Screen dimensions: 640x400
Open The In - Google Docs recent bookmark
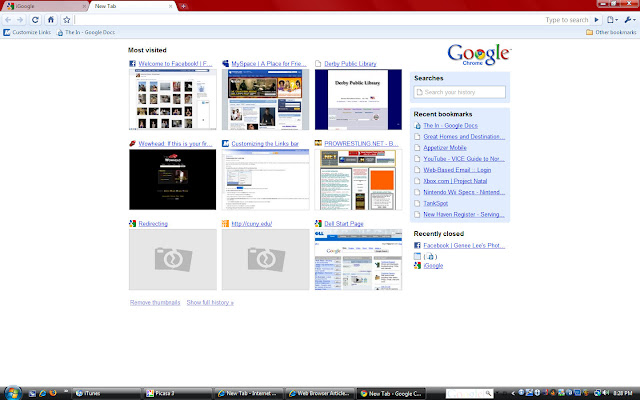tap(450, 126)
